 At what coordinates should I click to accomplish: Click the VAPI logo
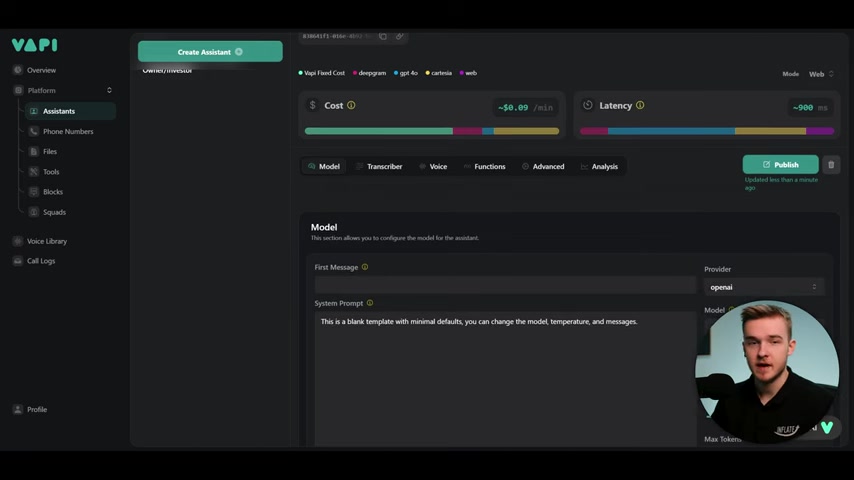pos(34,45)
